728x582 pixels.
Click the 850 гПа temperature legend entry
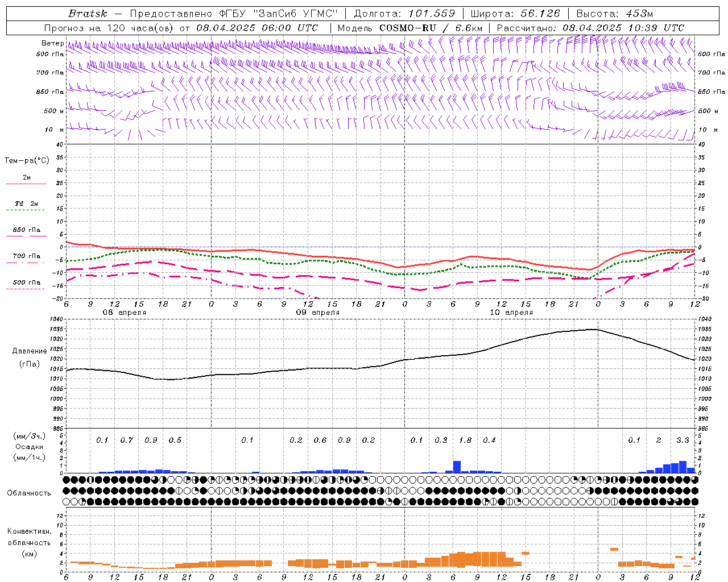tap(27, 230)
